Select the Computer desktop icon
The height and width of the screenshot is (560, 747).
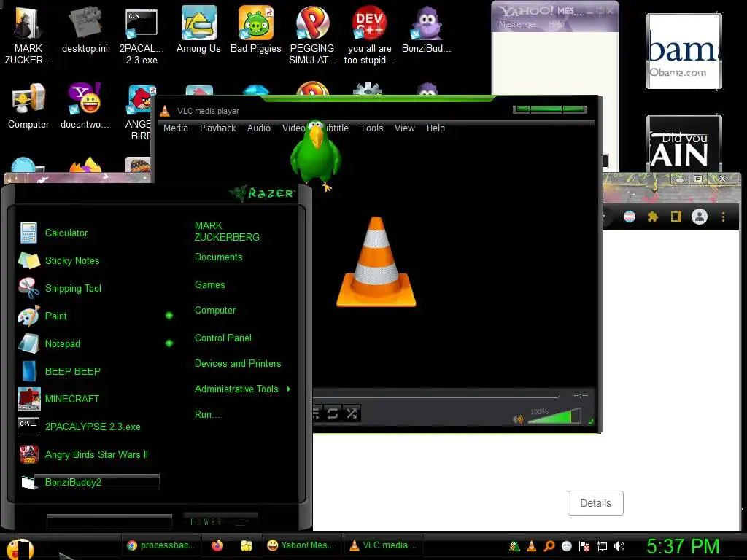coord(28,106)
